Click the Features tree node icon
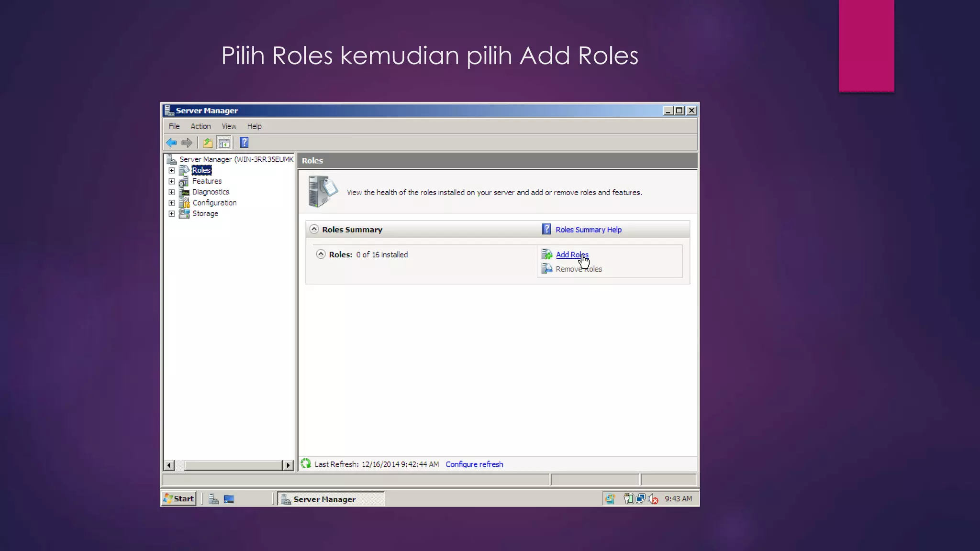Screen dimensions: 980x551 [x=184, y=181]
